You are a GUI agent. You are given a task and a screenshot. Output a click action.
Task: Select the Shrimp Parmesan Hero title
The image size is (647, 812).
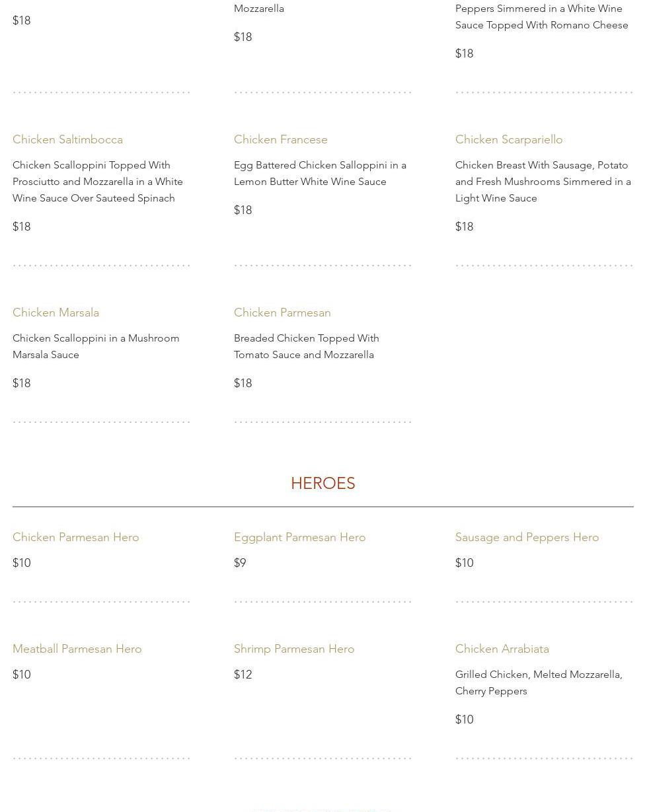pyautogui.click(x=293, y=649)
